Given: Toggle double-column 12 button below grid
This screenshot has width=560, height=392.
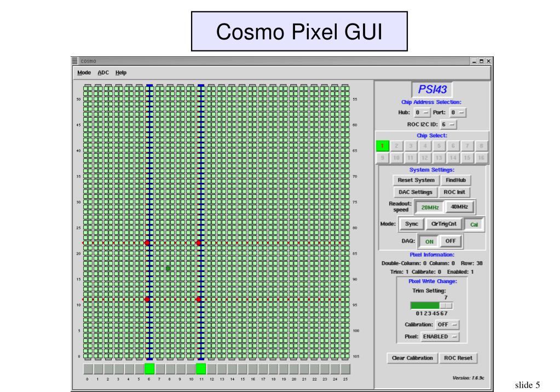Looking at the screenshot, I should pos(211,369).
